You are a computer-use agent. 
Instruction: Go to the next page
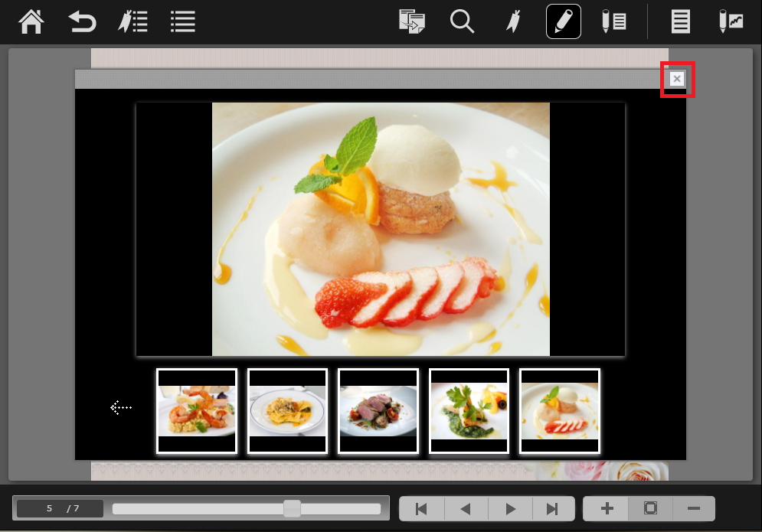(x=509, y=508)
